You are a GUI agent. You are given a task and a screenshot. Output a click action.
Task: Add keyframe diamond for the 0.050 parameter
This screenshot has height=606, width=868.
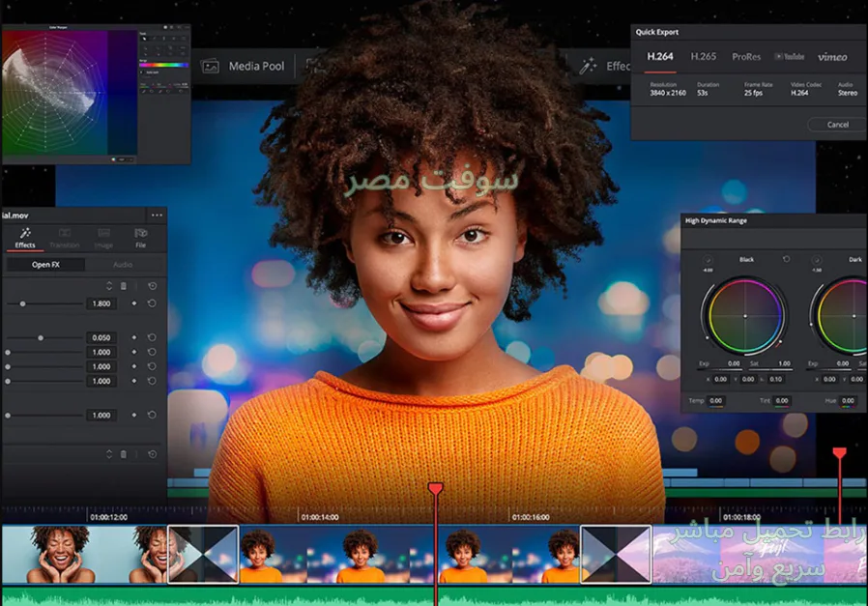134,337
